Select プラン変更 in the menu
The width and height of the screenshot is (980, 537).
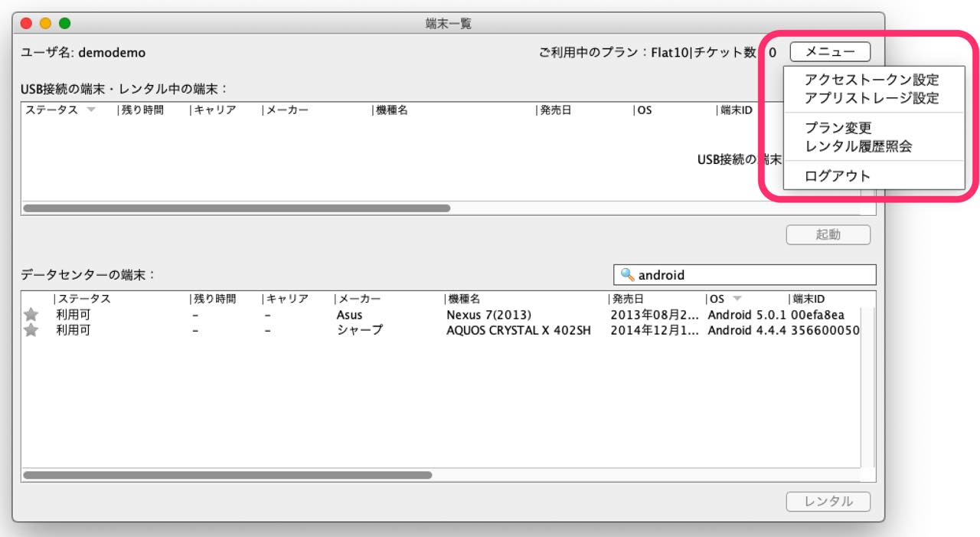(x=838, y=128)
